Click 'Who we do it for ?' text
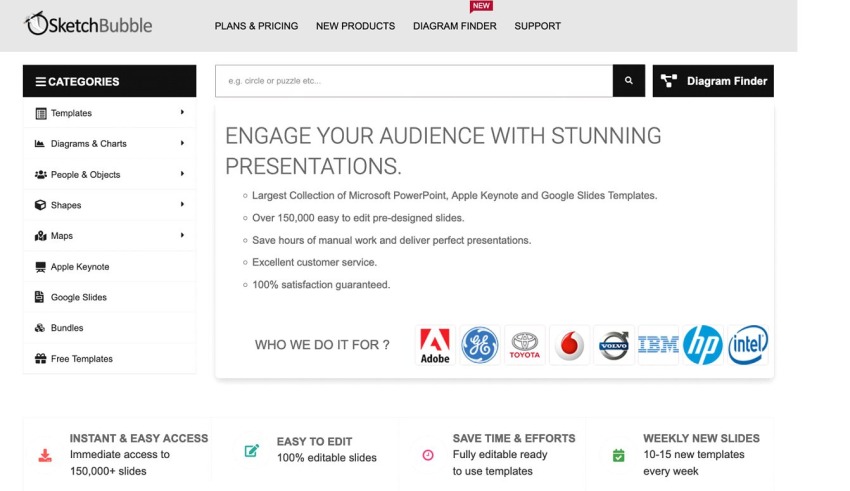The height and width of the screenshot is (491, 850). click(322, 345)
